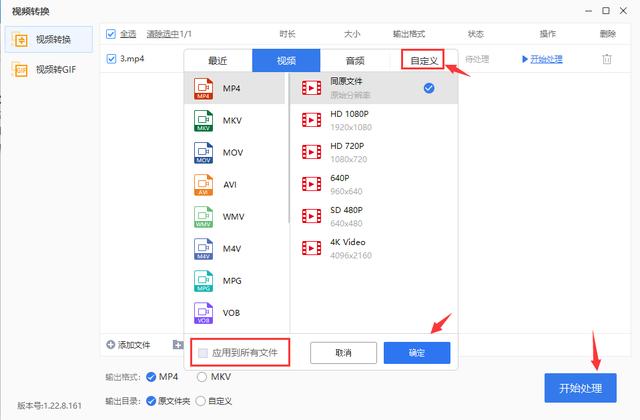
Task: Select the AVI format icon
Action: coord(204,186)
